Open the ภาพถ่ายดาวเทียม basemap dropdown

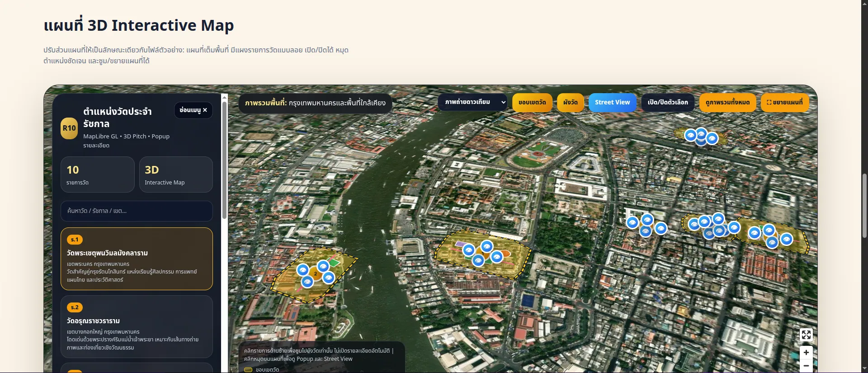coord(472,102)
